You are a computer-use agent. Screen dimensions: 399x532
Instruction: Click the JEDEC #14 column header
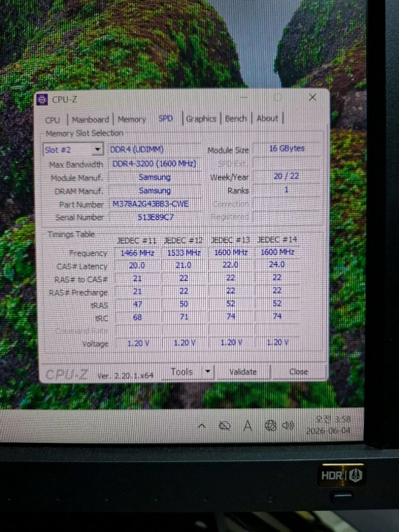click(x=277, y=239)
